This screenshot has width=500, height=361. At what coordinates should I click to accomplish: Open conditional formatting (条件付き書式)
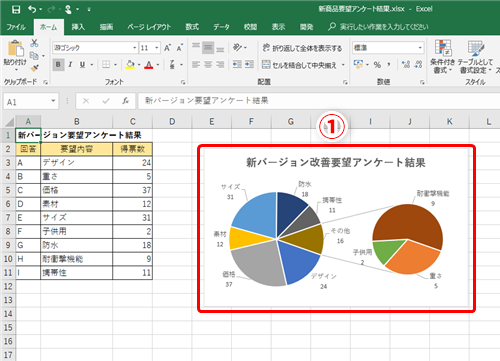[442, 56]
